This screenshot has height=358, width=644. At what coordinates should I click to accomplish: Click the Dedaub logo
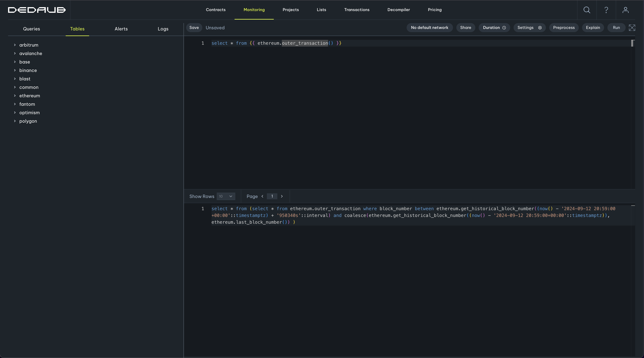coord(37,10)
